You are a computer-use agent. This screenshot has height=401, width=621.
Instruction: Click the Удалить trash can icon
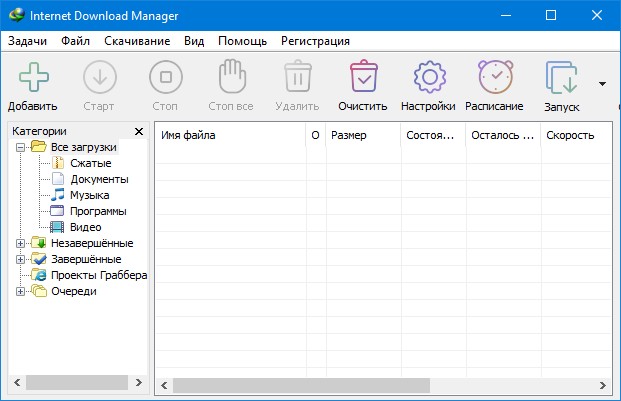[298, 76]
